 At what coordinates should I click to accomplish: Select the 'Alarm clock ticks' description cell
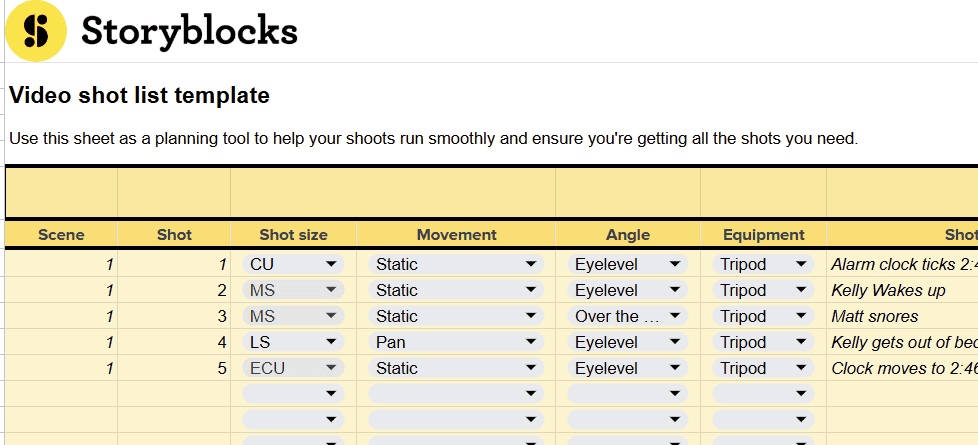(900, 264)
